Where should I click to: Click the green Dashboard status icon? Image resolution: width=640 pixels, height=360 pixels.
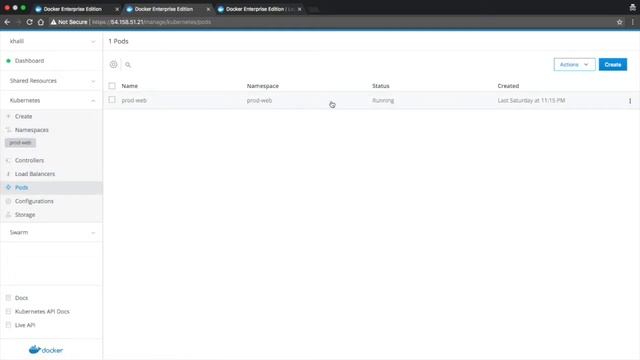(x=8, y=61)
